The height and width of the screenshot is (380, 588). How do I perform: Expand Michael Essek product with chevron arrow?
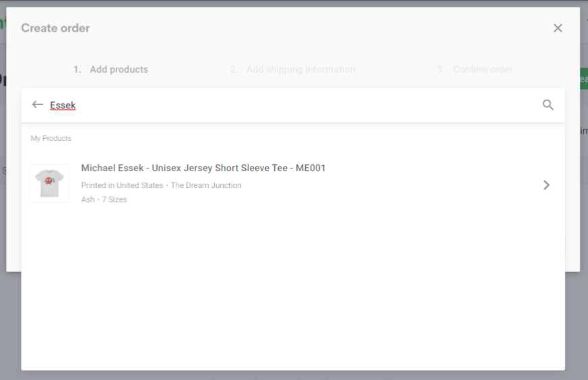tap(546, 185)
